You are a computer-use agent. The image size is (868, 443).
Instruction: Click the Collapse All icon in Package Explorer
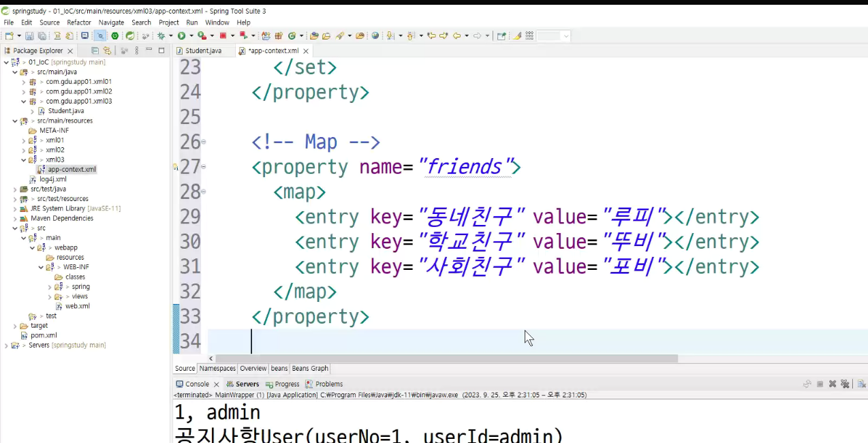tap(95, 50)
